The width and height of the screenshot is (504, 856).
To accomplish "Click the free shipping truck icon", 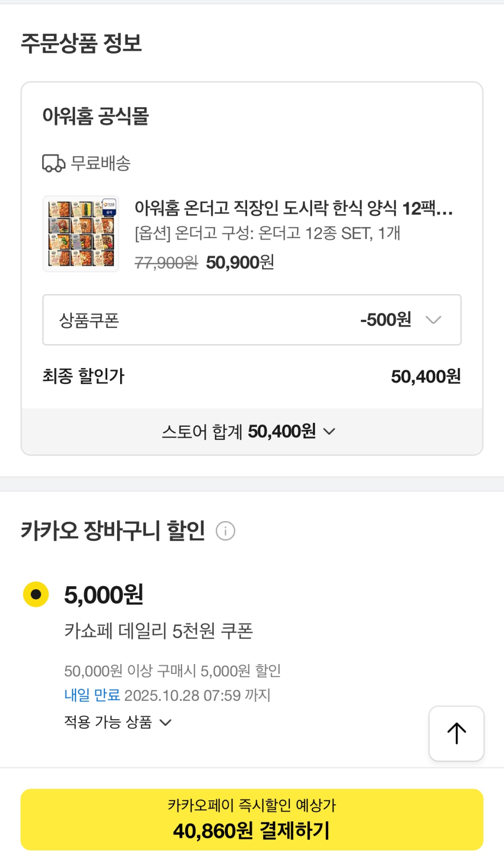I will (x=54, y=163).
